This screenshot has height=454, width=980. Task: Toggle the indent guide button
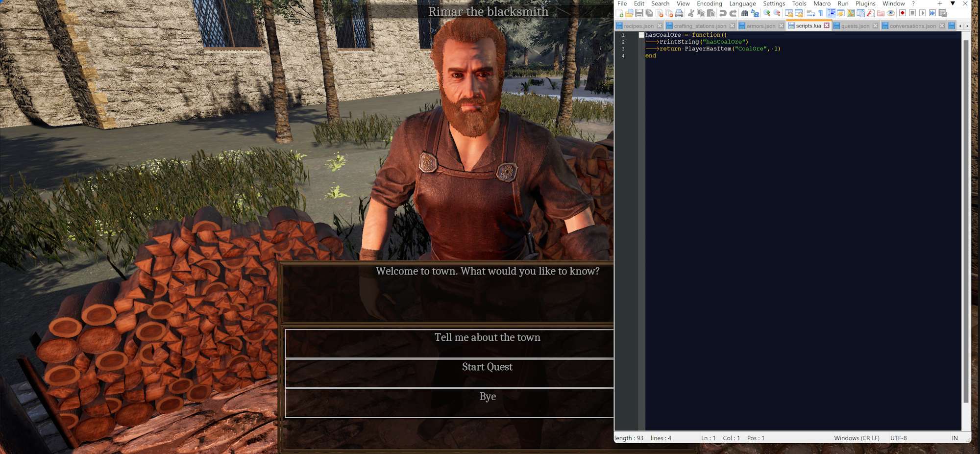click(831, 14)
